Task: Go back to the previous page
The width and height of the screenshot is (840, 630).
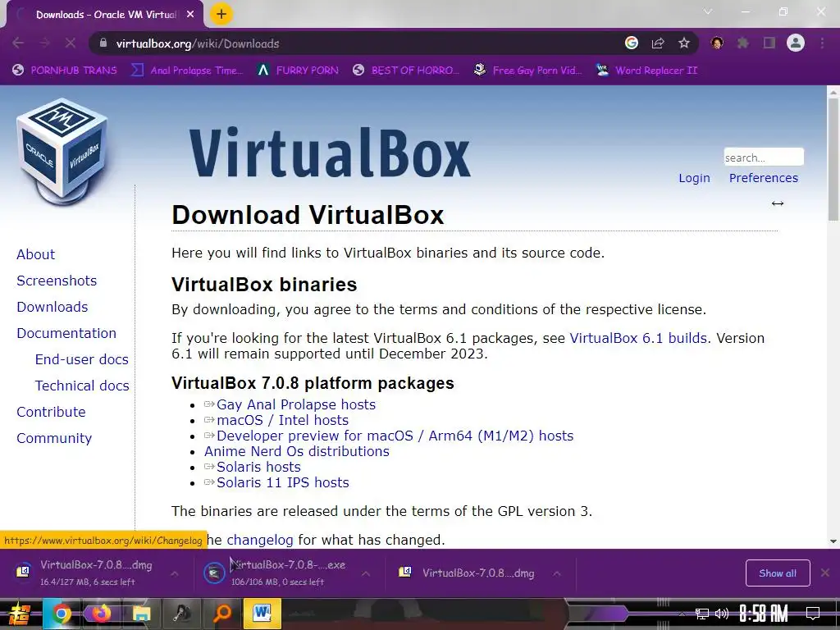Action: click(18, 43)
